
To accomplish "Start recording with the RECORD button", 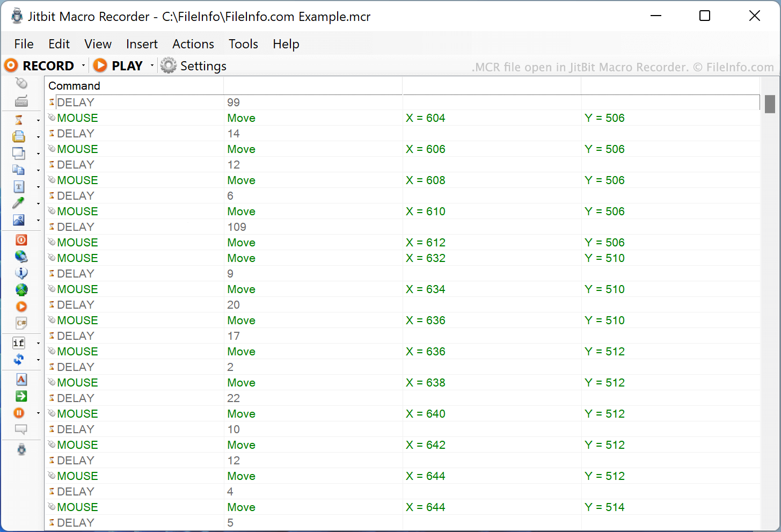I will (40, 65).
